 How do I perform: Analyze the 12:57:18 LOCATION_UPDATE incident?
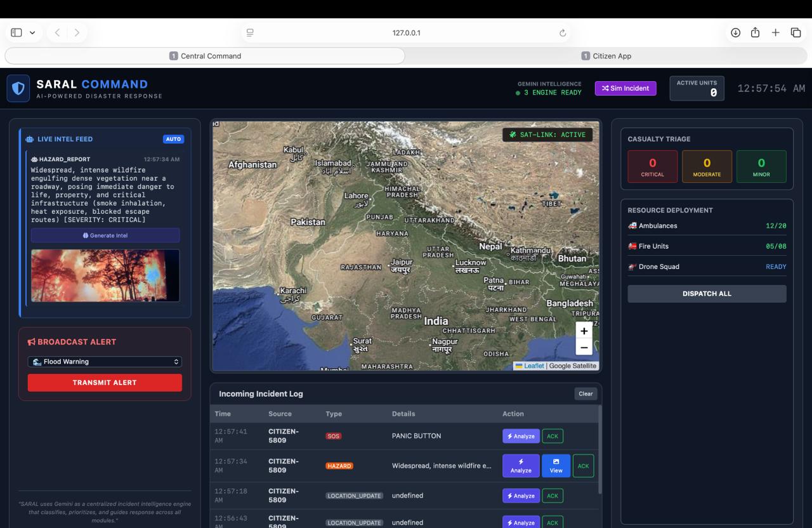[521, 496]
